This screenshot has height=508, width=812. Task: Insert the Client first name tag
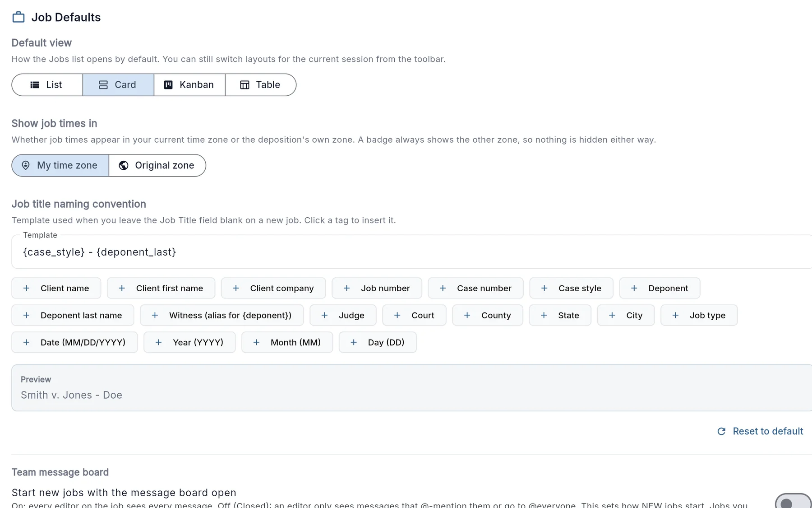pos(161,288)
